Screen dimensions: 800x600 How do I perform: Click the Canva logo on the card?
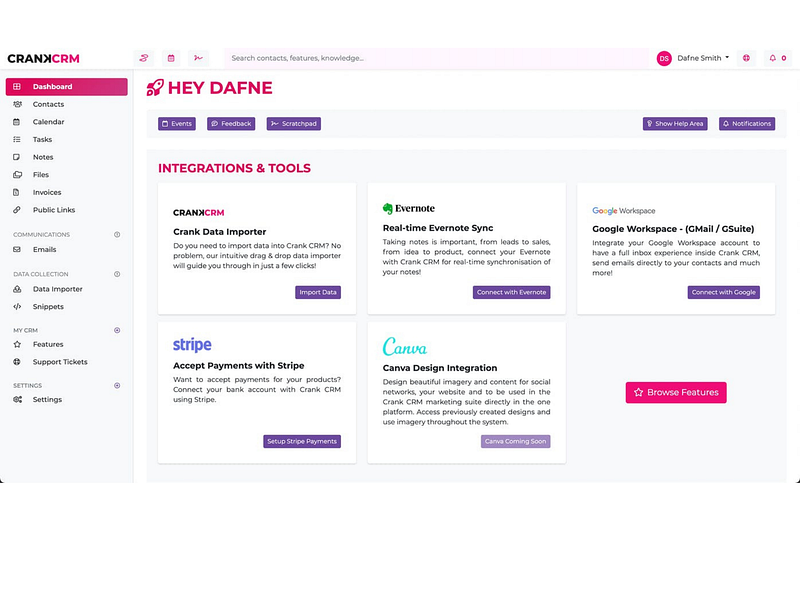tap(405, 346)
